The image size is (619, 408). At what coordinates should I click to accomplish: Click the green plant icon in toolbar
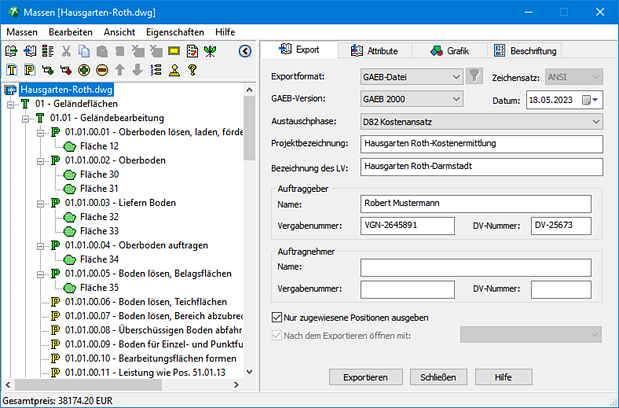click(x=209, y=51)
